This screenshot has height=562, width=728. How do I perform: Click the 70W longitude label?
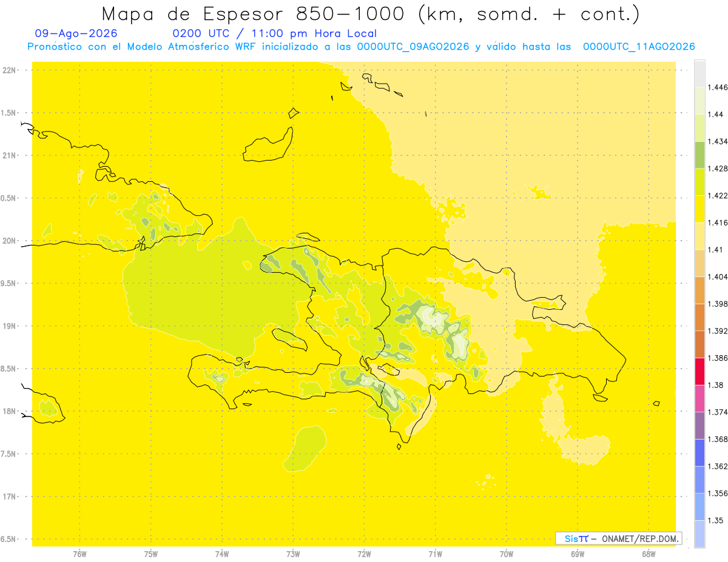pos(506,554)
